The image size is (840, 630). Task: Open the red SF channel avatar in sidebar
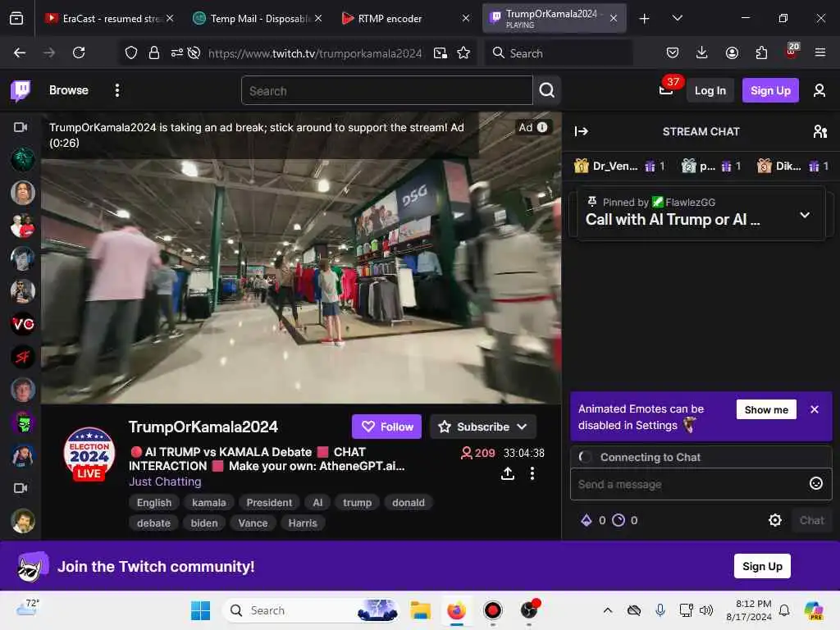(23, 356)
